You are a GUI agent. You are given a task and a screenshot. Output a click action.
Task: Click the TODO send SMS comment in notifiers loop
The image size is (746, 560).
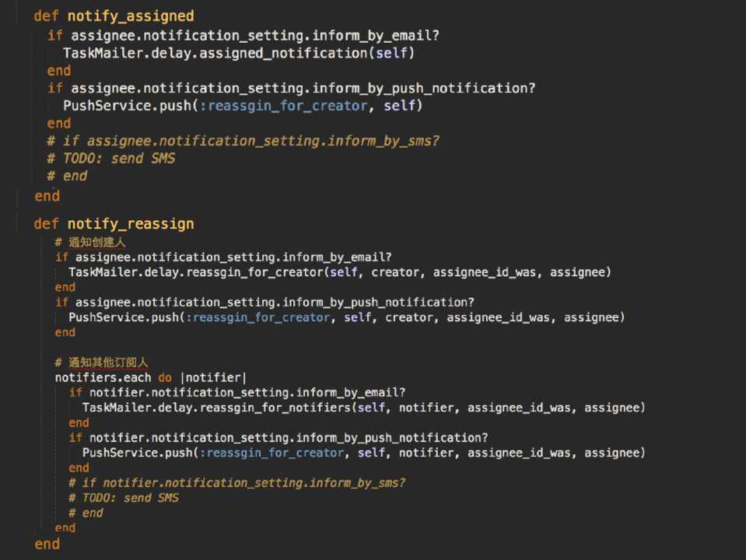123,498
